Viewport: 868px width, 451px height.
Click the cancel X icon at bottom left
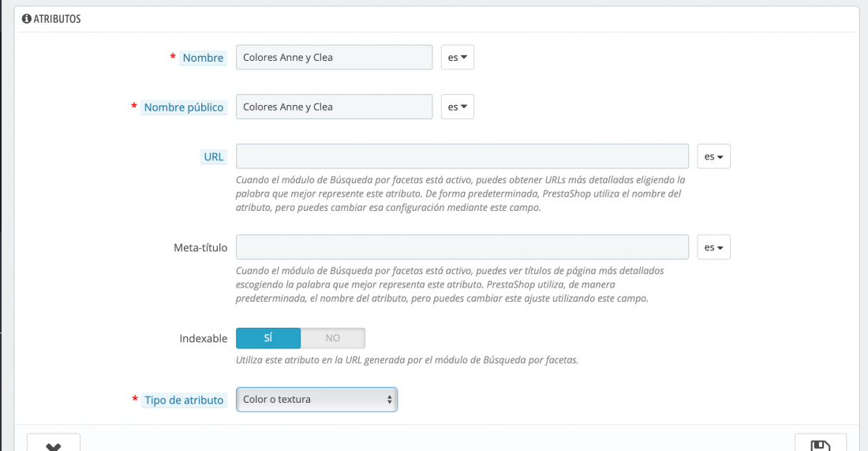pyautogui.click(x=54, y=446)
